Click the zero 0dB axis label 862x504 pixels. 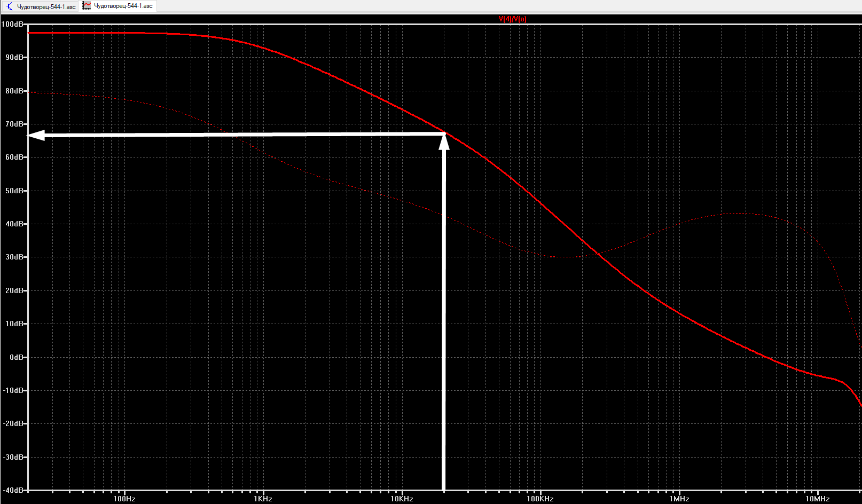(x=17, y=357)
